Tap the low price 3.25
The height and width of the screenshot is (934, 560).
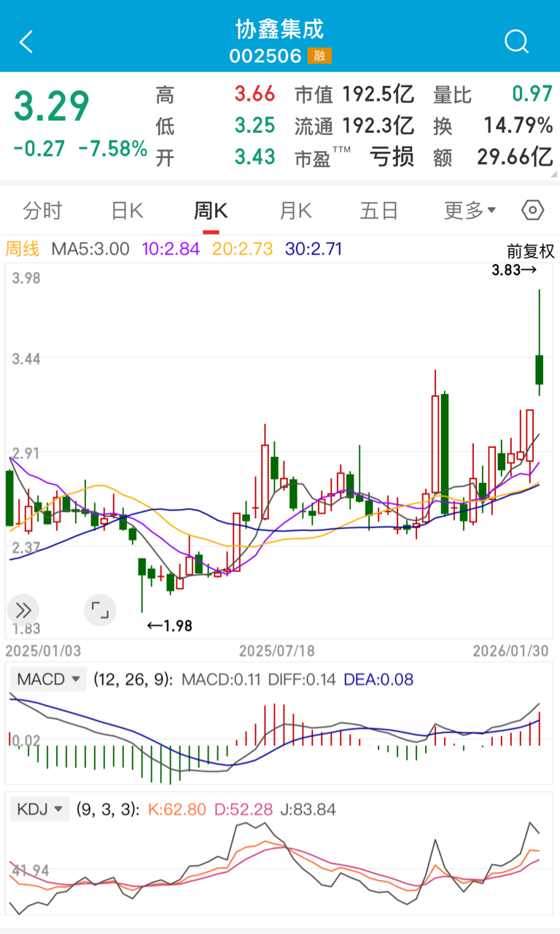[x=254, y=126]
